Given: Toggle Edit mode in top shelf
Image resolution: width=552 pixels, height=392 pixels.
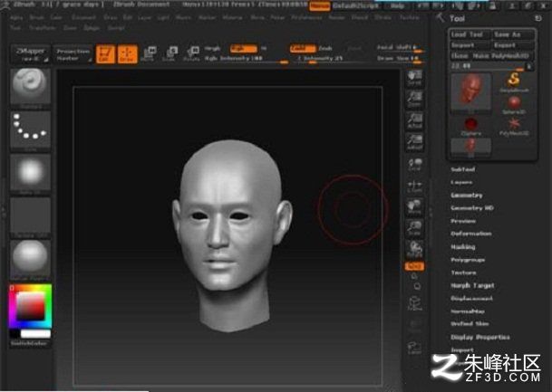Looking at the screenshot, I should (x=106, y=54).
